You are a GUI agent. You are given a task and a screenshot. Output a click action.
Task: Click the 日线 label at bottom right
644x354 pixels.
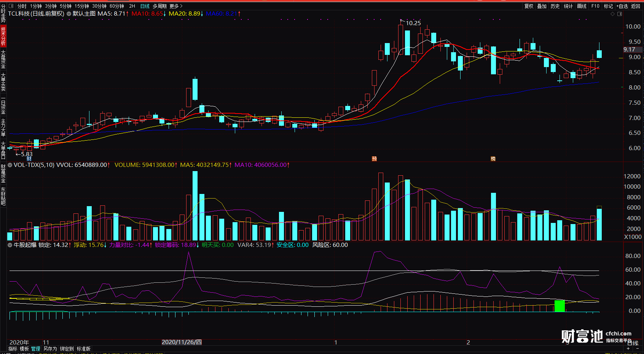[x=633, y=343]
